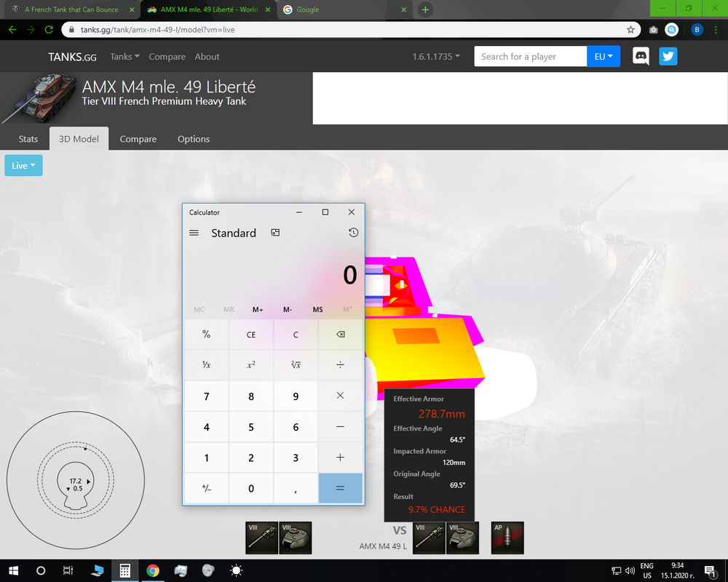This screenshot has height=582, width=728.
Task: Click the CE calculator key
Action: [x=251, y=334]
